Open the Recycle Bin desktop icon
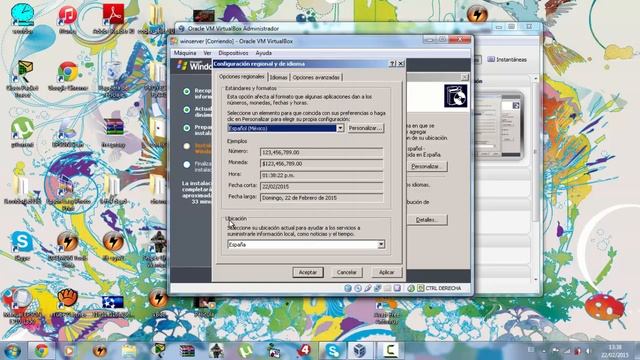This screenshot has width=640, height=360. [113, 78]
